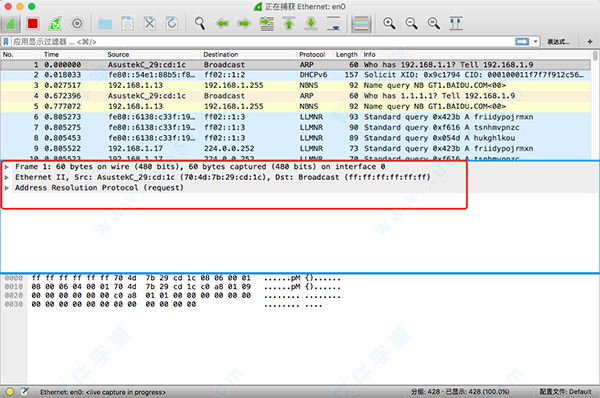
Task: Click live capture in progress status text
Action: [103, 392]
